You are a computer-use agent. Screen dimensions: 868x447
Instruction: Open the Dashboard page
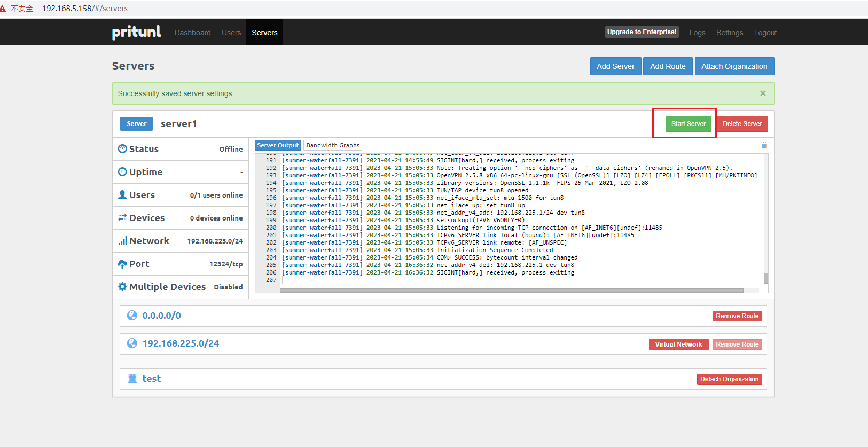coord(192,33)
